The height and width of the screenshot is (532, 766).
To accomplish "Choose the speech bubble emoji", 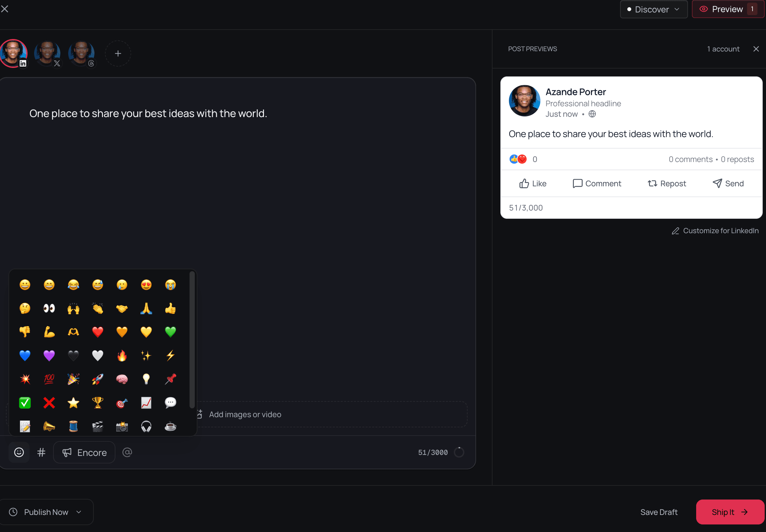I will click(x=171, y=403).
